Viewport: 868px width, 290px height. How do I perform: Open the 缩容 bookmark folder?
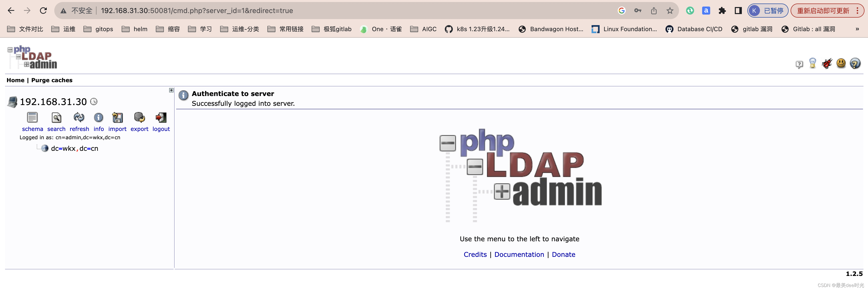[168, 29]
